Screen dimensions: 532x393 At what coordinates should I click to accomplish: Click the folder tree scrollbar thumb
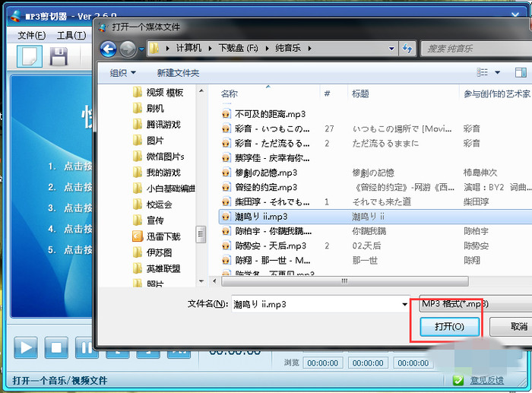pos(201,234)
